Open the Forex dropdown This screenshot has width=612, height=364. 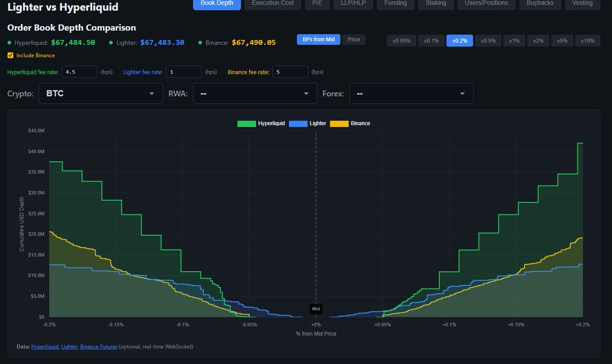411,94
